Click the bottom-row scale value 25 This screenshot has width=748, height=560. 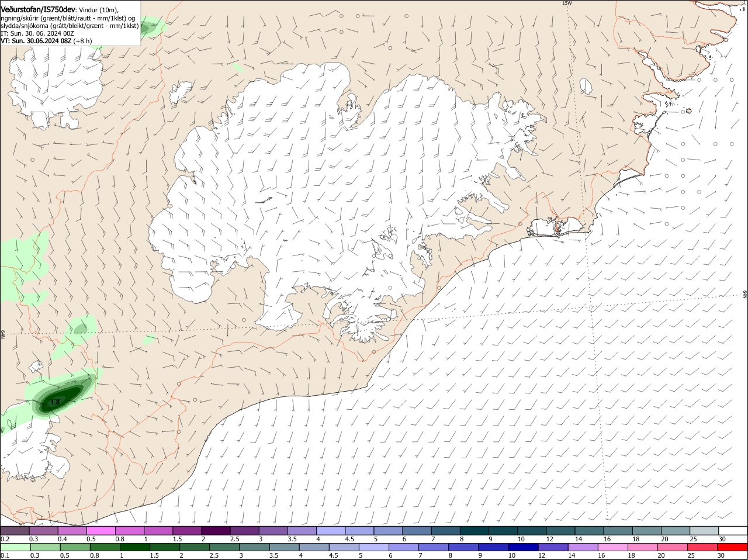[690, 555]
